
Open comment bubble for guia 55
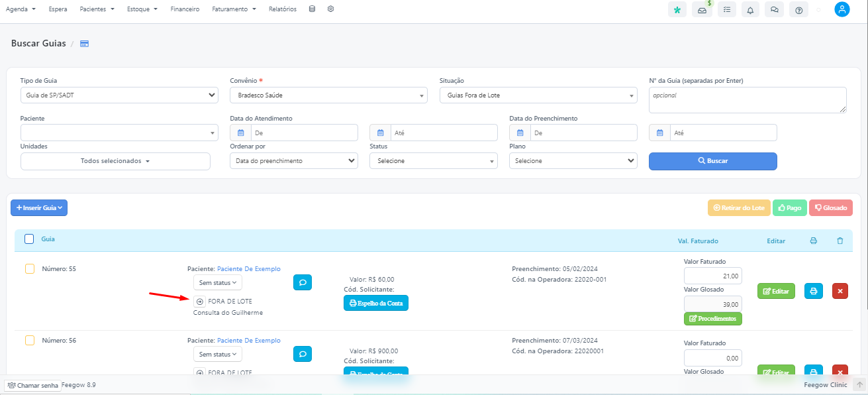303,282
